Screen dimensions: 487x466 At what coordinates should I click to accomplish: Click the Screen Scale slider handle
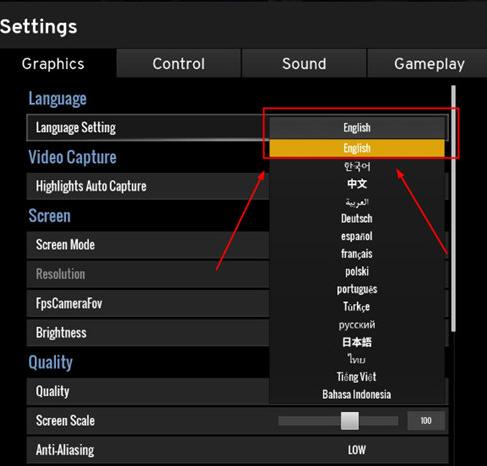point(350,421)
